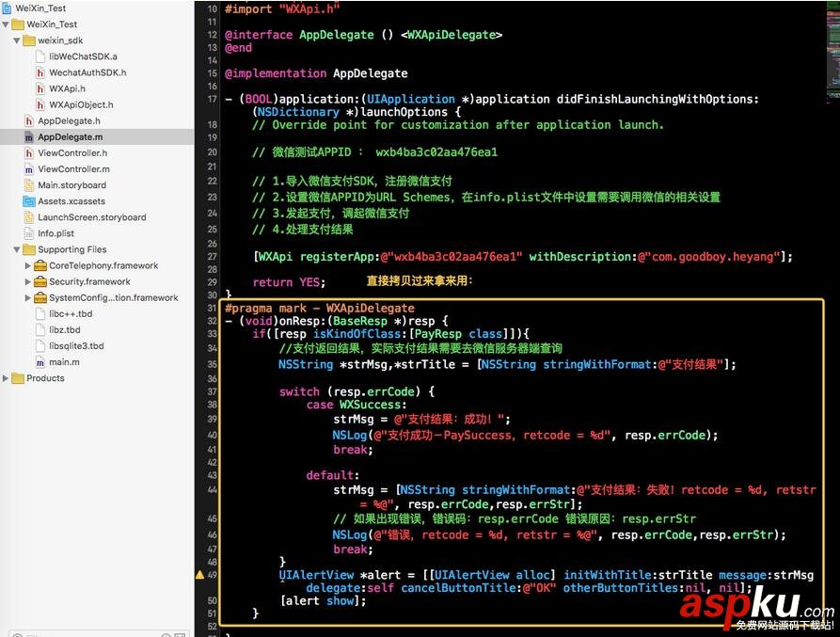Click the WXApi.h header file icon
The width and height of the screenshot is (840, 637).
[x=40, y=88]
